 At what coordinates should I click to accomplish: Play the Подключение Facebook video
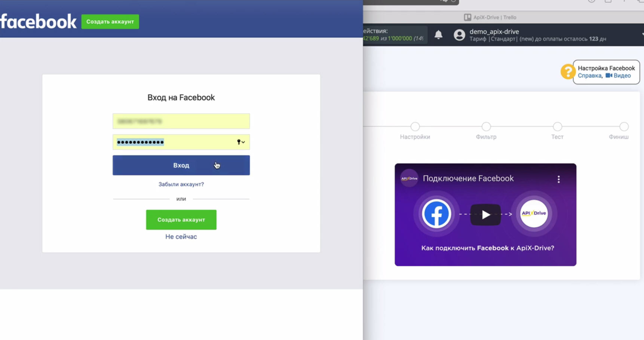tap(485, 215)
